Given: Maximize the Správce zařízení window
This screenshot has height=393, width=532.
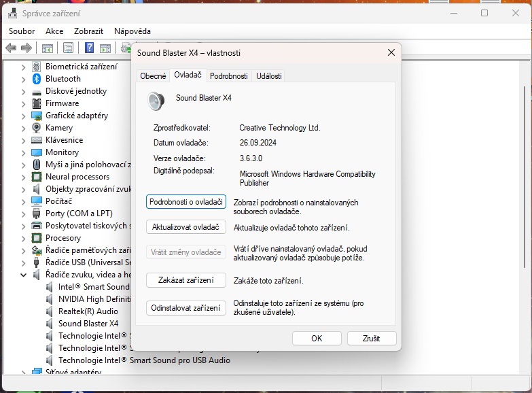Looking at the screenshot, I should point(484,13).
